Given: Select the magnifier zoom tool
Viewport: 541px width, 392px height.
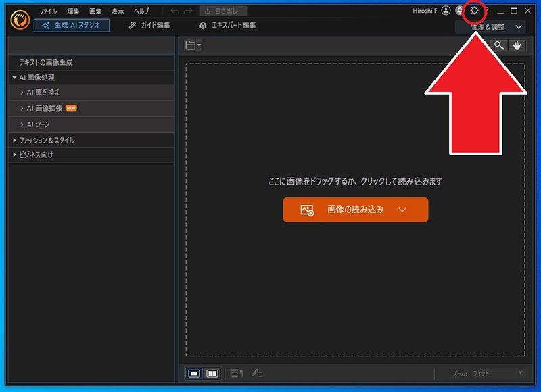Looking at the screenshot, I should [x=498, y=45].
